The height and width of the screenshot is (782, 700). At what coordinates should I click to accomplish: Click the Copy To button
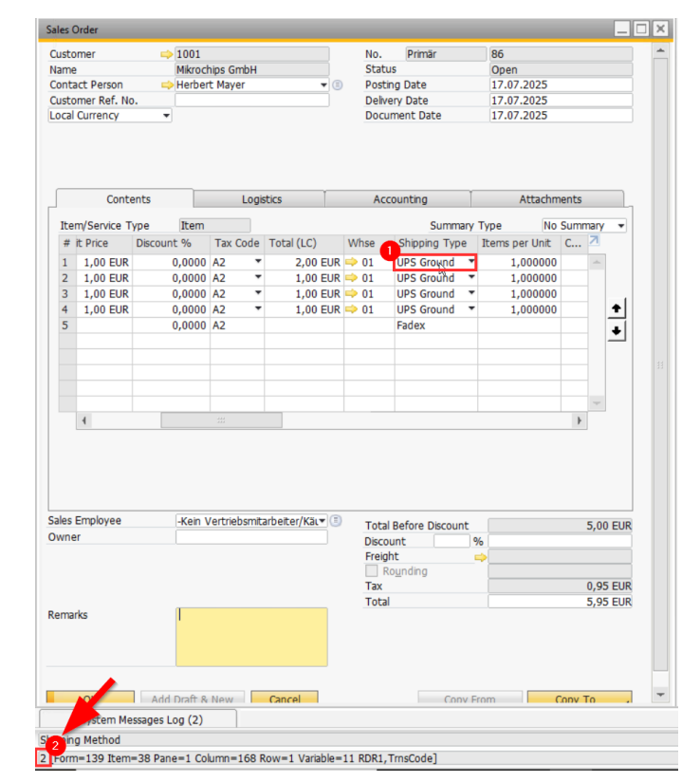coord(579,698)
